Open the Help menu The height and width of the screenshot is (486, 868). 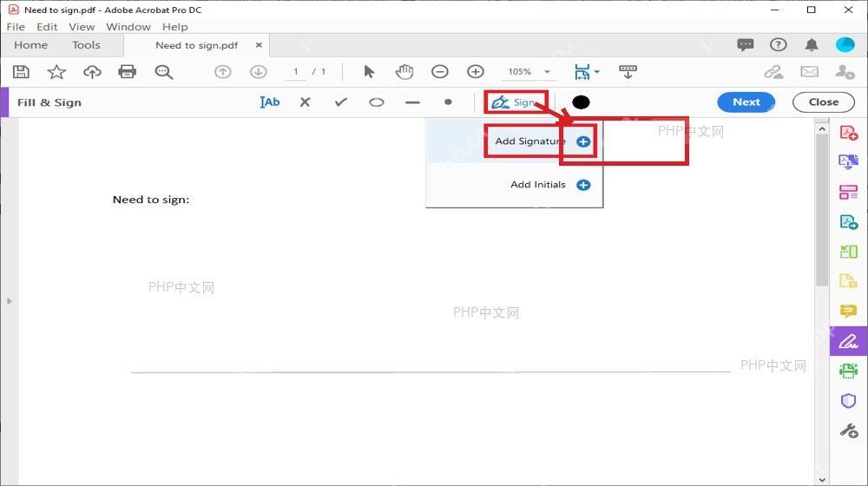(175, 27)
